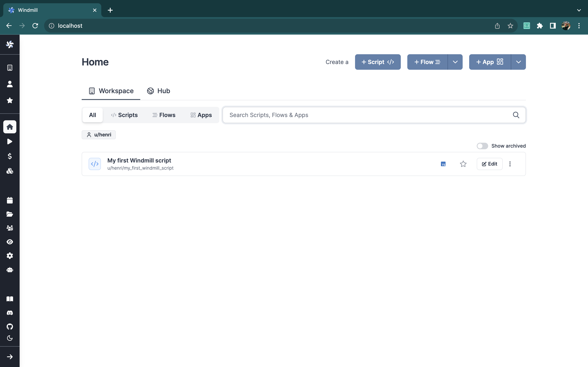Expand the Flow creation dropdown

455,62
